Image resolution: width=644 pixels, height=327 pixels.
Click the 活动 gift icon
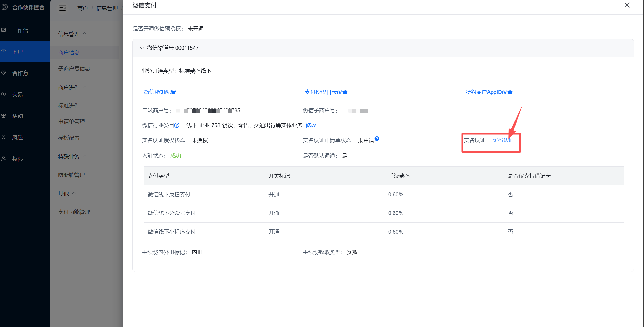4,116
